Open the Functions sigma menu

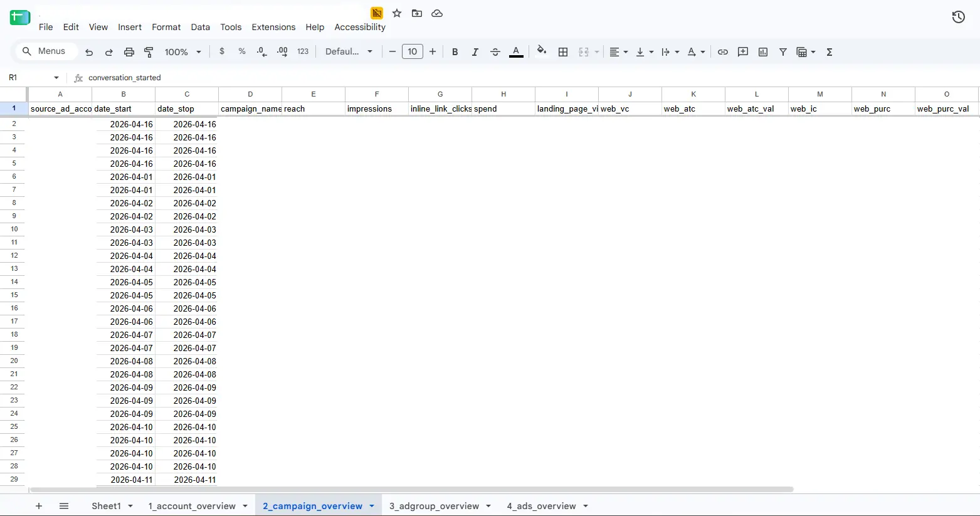(x=830, y=52)
